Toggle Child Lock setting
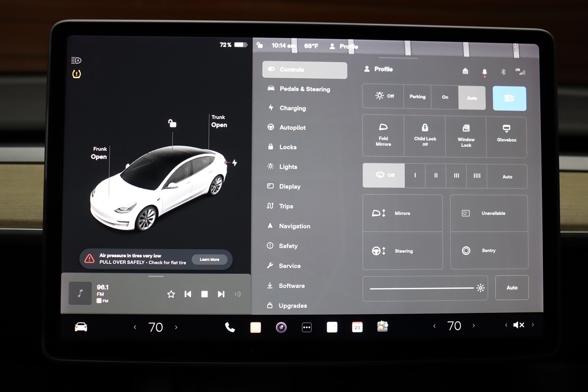This screenshot has height=392, width=588. (x=425, y=137)
